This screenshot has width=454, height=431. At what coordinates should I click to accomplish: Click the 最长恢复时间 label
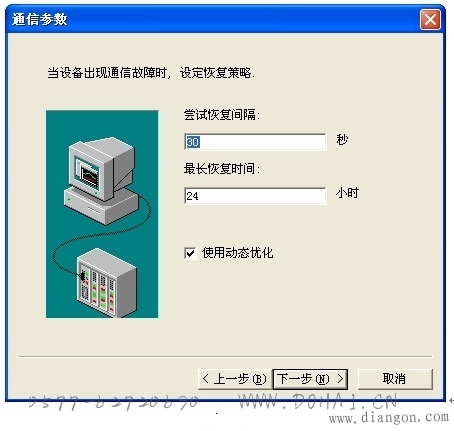221,169
